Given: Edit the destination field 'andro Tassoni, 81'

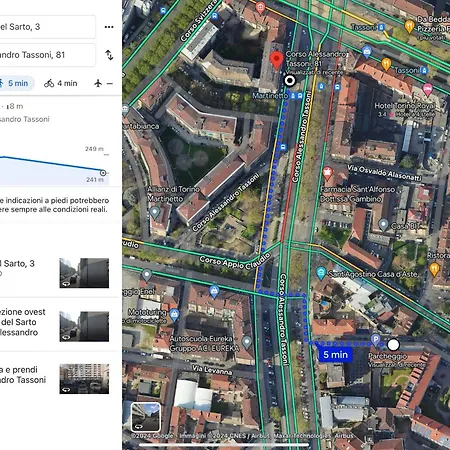Looking at the screenshot, I should coord(48,55).
